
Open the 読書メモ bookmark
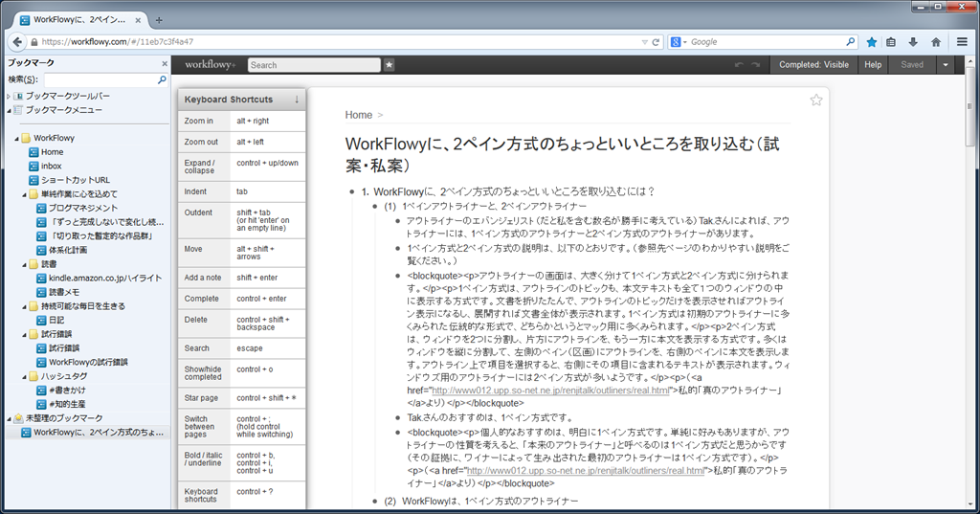coord(58,292)
